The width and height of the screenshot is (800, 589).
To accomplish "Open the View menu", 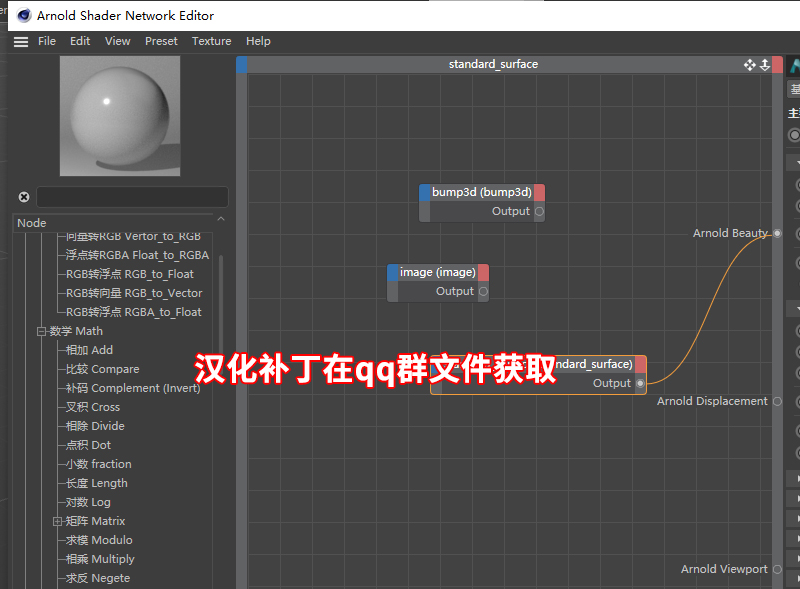I will coord(118,41).
